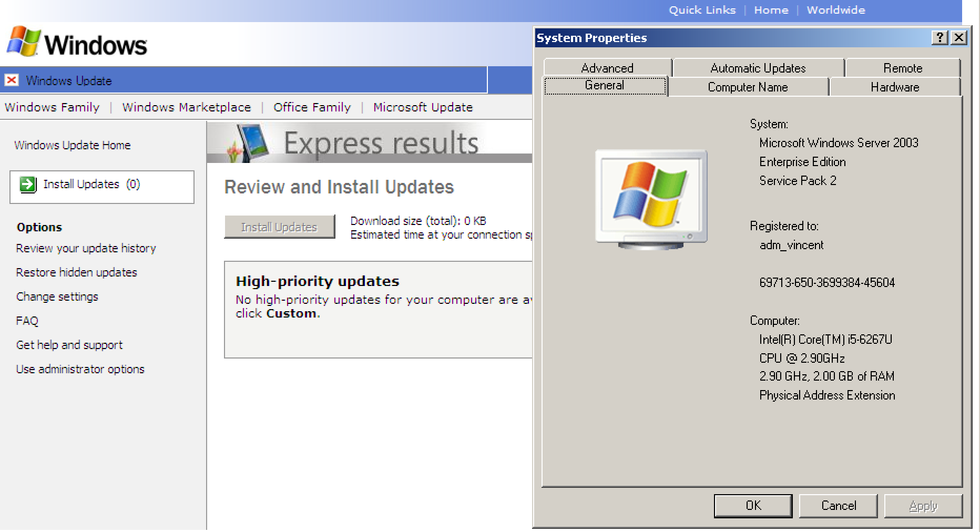The width and height of the screenshot is (980, 532).
Task: Click the disabled Install Updates button
Action: click(x=279, y=227)
